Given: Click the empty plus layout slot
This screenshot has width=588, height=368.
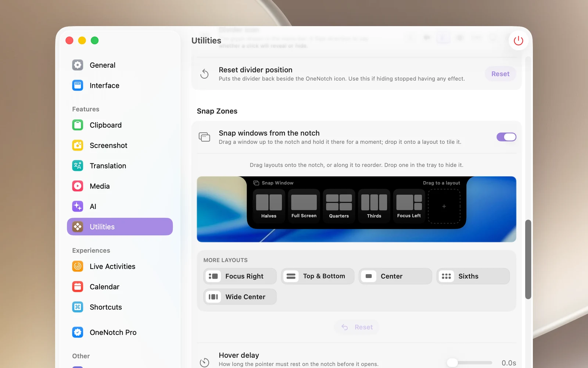Looking at the screenshot, I should 444,206.
